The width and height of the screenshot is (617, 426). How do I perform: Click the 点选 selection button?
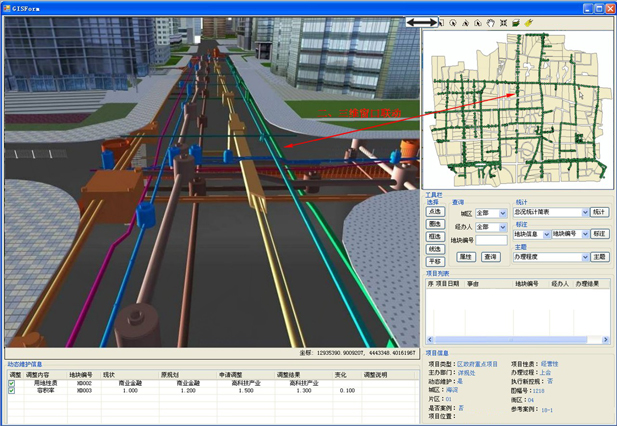(435, 212)
